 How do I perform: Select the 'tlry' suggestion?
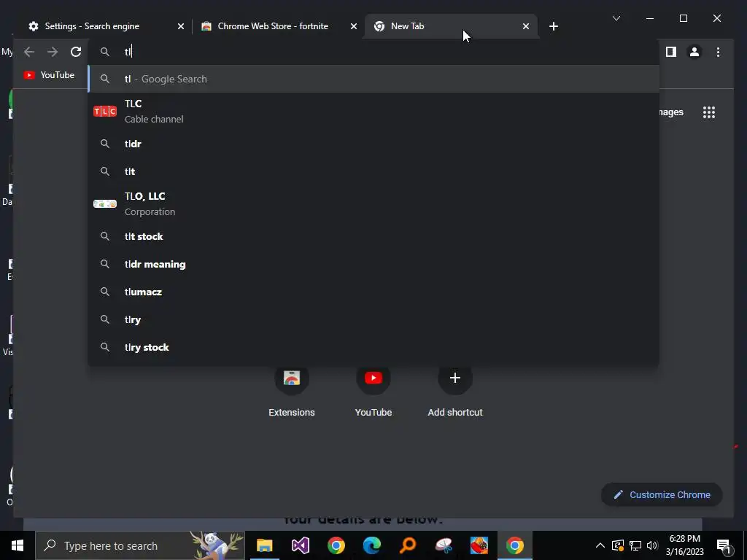point(373,319)
